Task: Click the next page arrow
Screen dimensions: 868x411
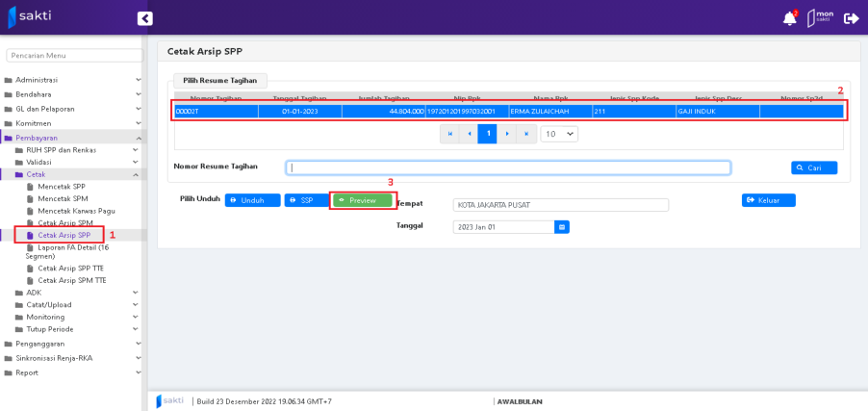Action: pyautogui.click(x=507, y=134)
